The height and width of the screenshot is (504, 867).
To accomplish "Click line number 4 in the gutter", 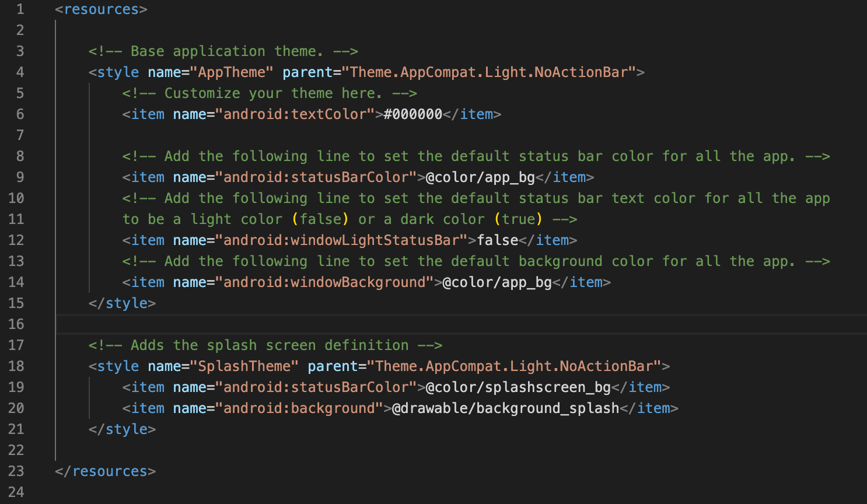I will [x=20, y=72].
